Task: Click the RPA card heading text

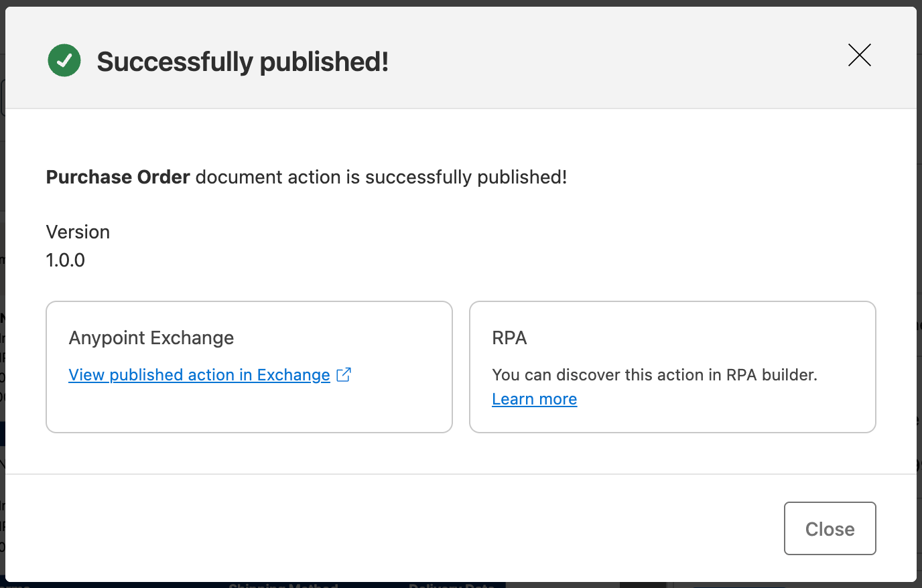Action: 510,338
